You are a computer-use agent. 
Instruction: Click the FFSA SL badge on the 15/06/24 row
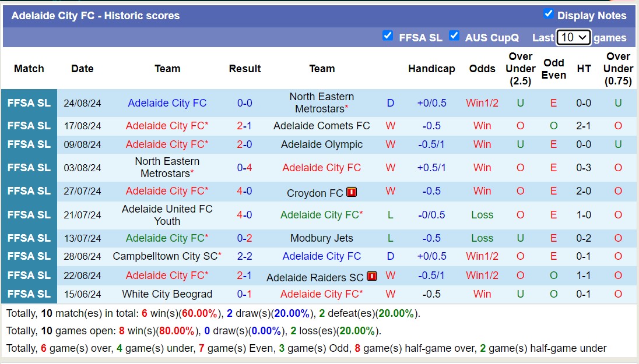(28, 294)
